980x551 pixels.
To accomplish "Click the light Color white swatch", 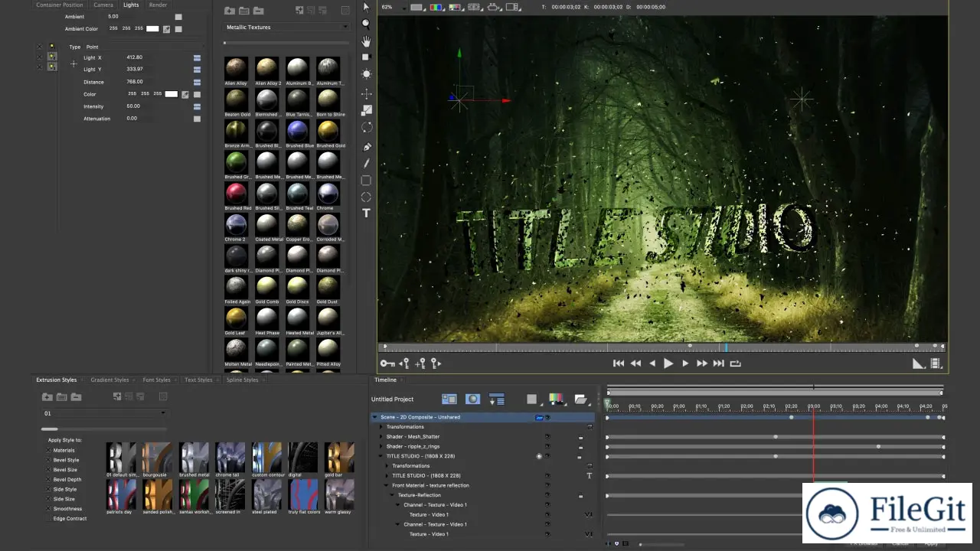I will click(171, 94).
